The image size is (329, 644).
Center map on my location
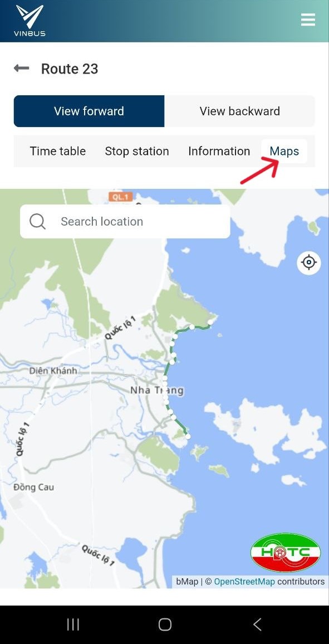308,262
